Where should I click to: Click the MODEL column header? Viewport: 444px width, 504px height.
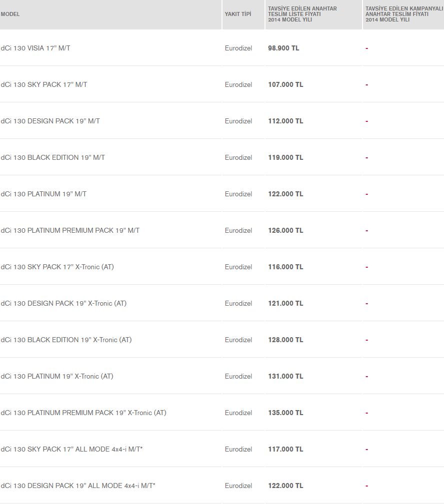tap(10, 14)
